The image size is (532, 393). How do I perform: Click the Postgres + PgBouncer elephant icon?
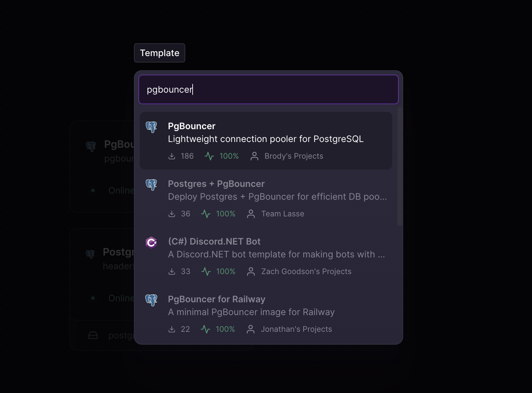click(x=151, y=185)
